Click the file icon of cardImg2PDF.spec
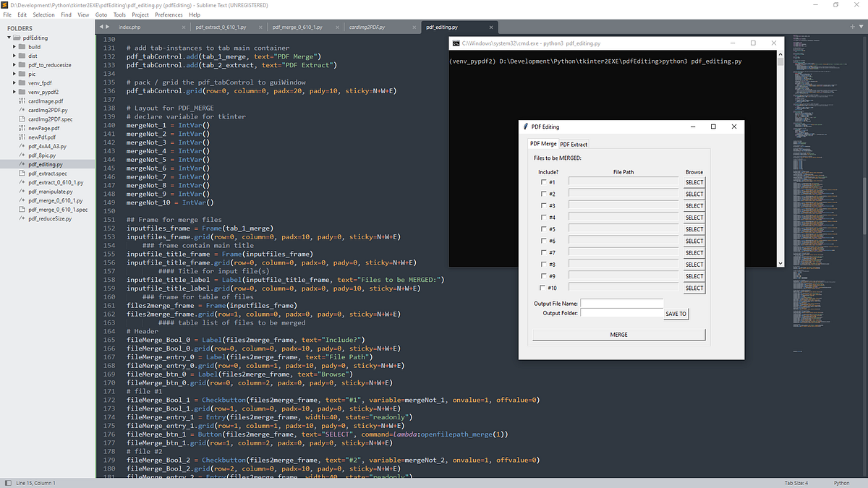The width and height of the screenshot is (868, 488). click(22, 119)
